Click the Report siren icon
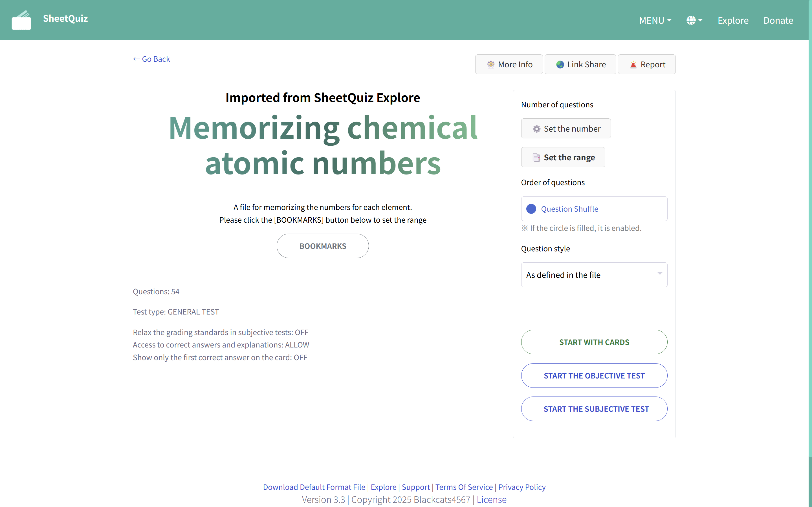 click(x=633, y=64)
